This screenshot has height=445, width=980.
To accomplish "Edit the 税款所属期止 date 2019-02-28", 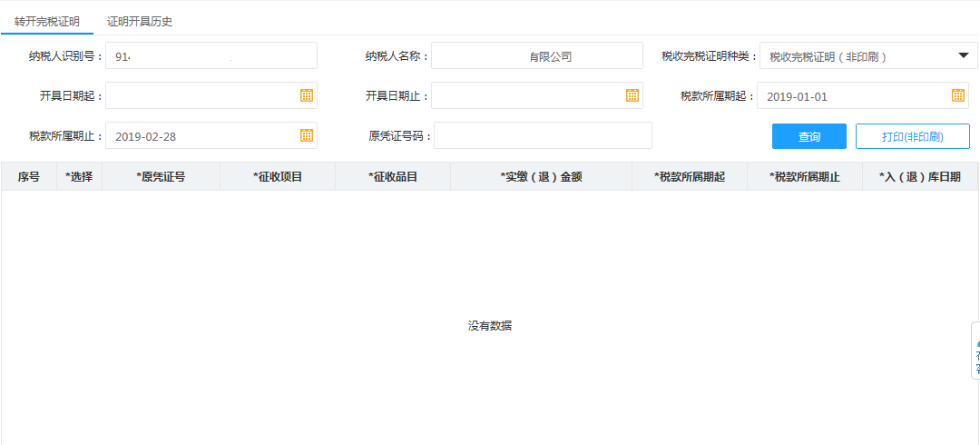I will click(201, 136).
